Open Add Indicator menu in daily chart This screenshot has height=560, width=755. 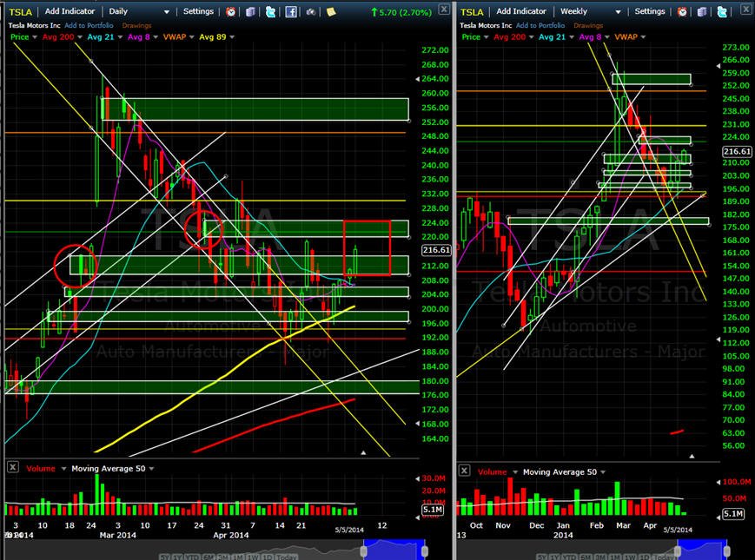[70, 11]
